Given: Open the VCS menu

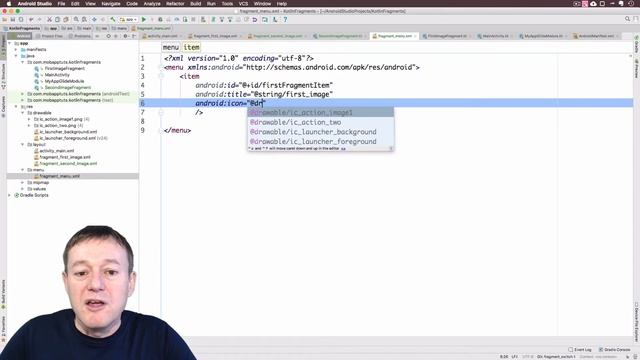Looking at the screenshot, I should 243,4.
